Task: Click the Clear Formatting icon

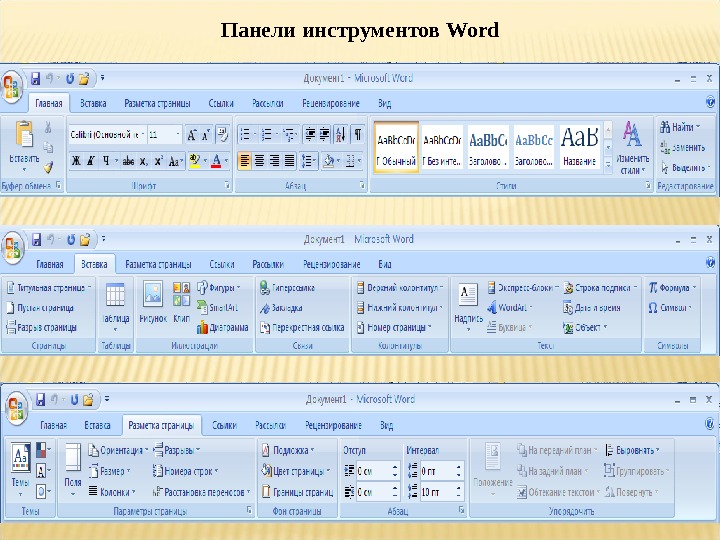Action: tap(222, 135)
